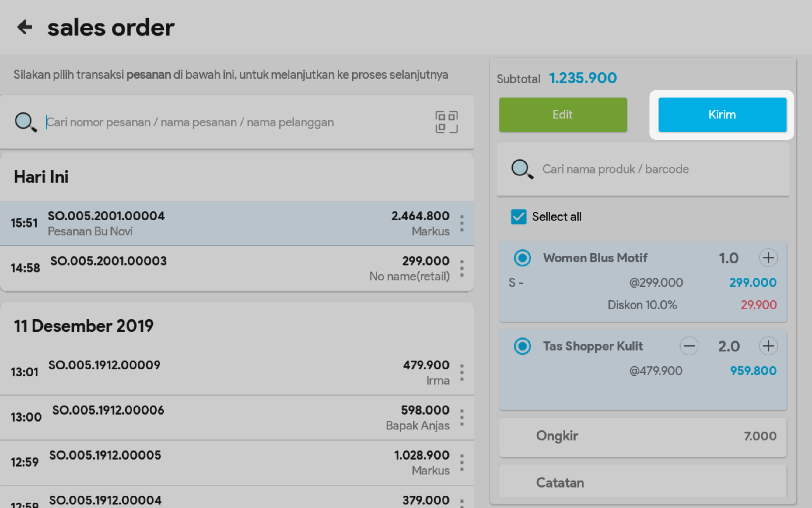Open more options for order SO.005.2001.00004

pyautogui.click(x=462, y=224)
